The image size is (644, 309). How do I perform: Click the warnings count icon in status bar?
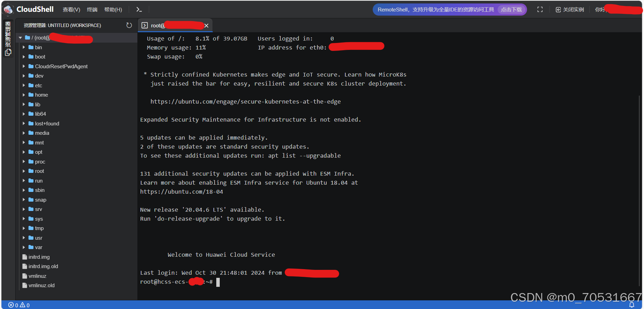tap(22, 305)
